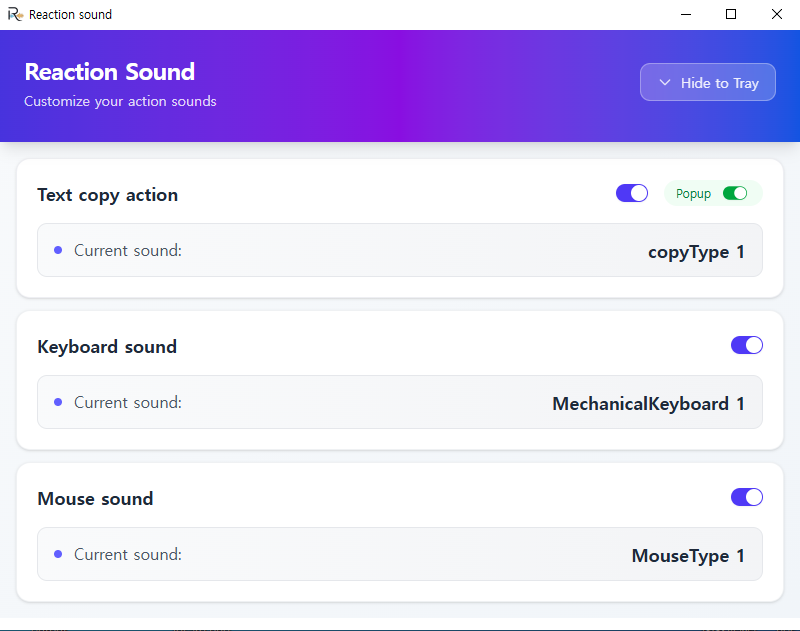Click the Customize your action sounds subtitle
The height and width of the screenshot is (631, 800).
[120, 101]
